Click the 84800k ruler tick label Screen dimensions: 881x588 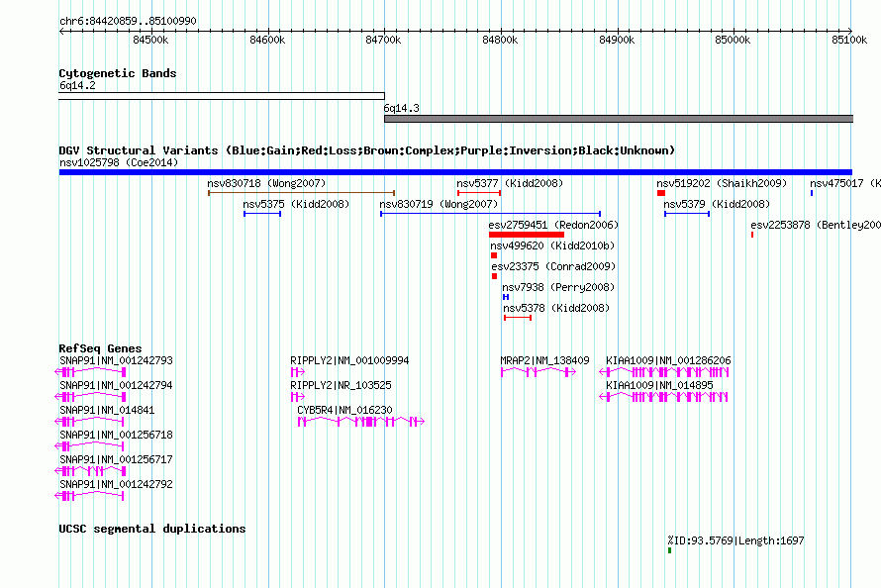[500, 40]
